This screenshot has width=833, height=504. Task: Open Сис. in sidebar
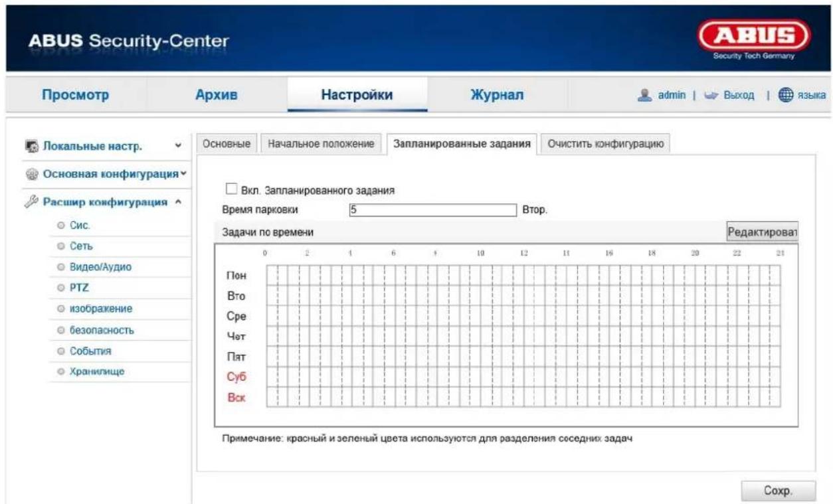point(79,225)
